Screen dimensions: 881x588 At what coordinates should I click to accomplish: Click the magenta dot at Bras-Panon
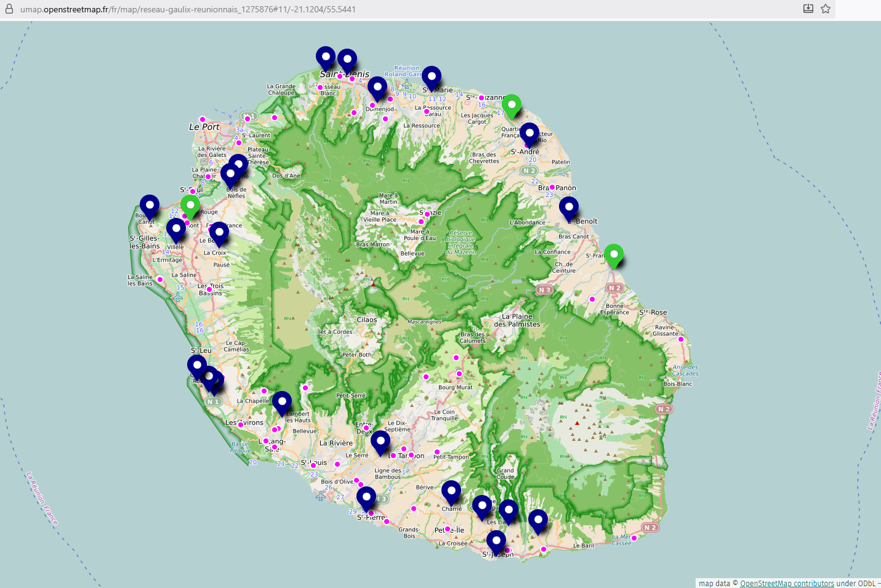coord(552,187)
